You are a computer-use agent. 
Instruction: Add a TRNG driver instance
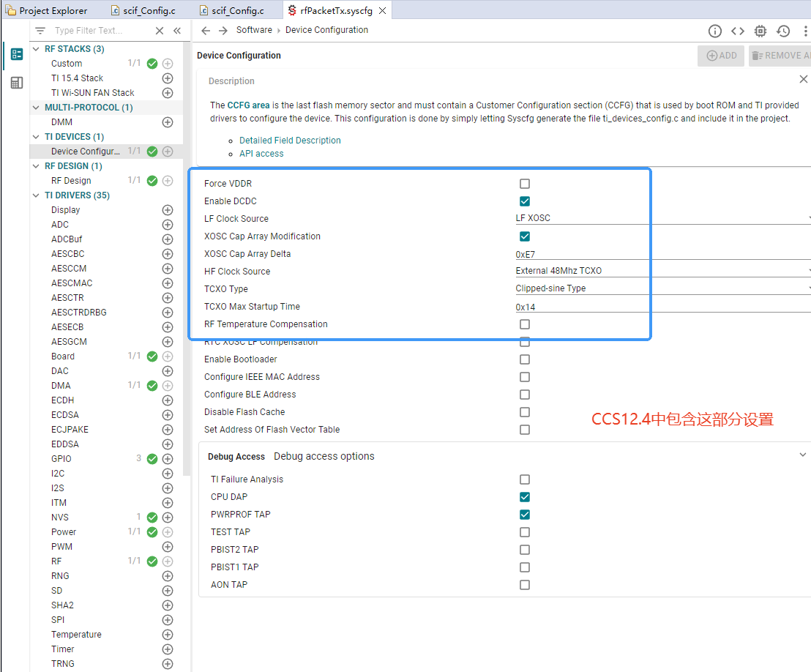[x=168, y=664]
